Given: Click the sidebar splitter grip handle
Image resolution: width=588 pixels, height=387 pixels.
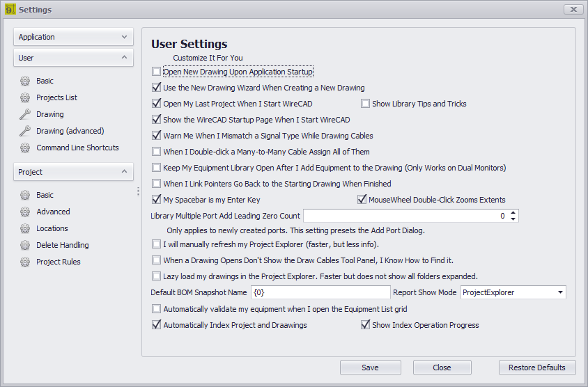Looking at the screenshot, I should (138, 192).
